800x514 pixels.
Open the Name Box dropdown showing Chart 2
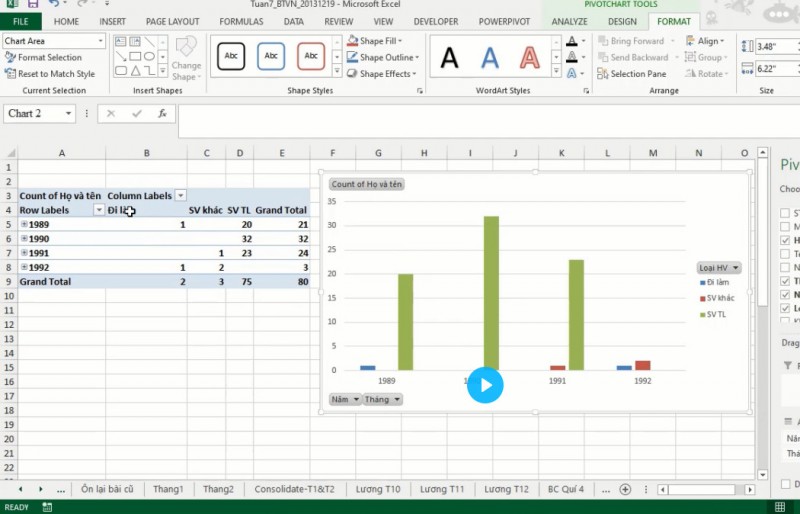(x=68, y=113)
